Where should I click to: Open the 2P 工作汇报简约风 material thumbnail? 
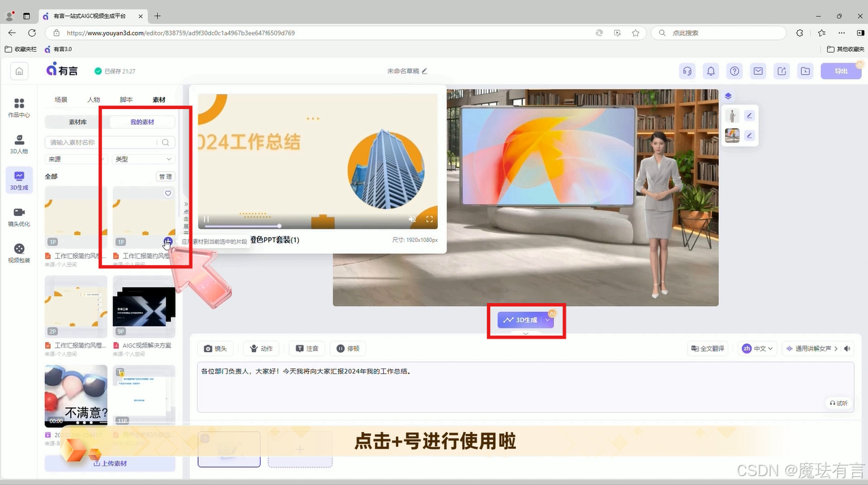click(x=76, y=307)
